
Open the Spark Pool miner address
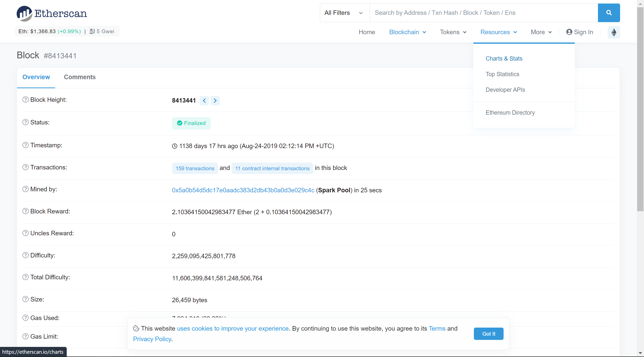[x=243, y=190]
